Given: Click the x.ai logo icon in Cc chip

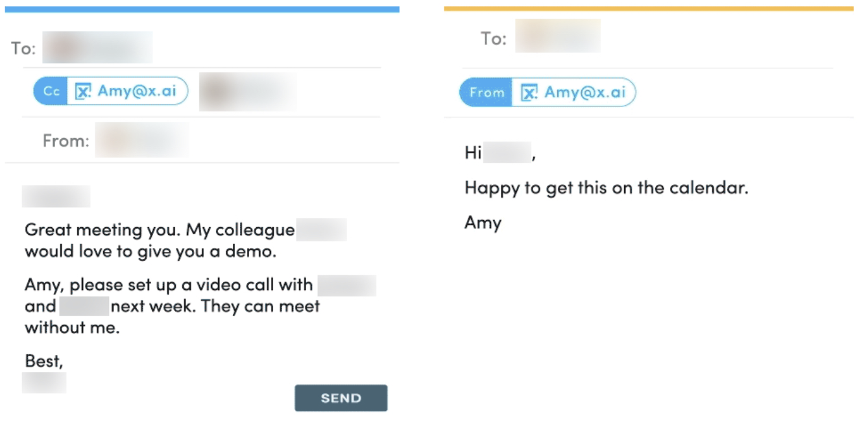Looking at the screenshot, I should click(83, 91).
